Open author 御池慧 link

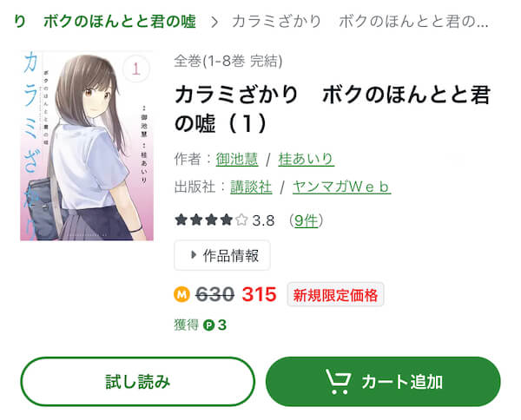[x=237, y=159]
